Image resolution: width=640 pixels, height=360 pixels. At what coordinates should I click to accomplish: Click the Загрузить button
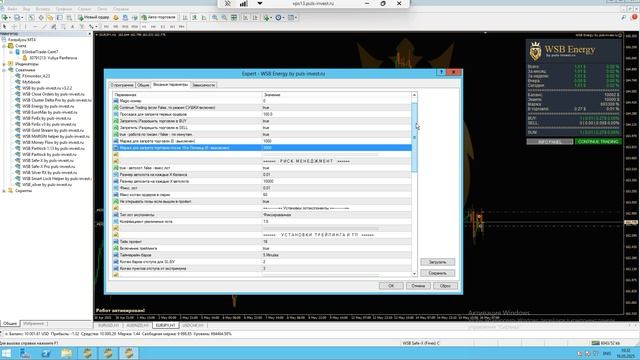[x=438, y=262]
